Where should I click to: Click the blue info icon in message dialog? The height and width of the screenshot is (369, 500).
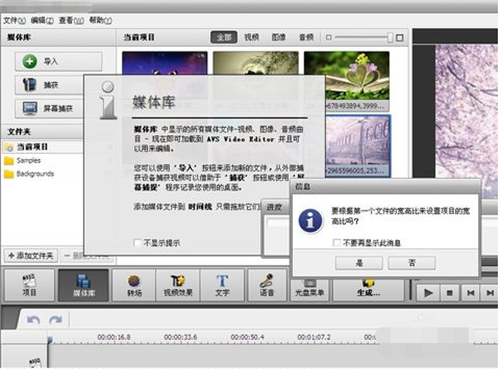click(x=310, y=221)
